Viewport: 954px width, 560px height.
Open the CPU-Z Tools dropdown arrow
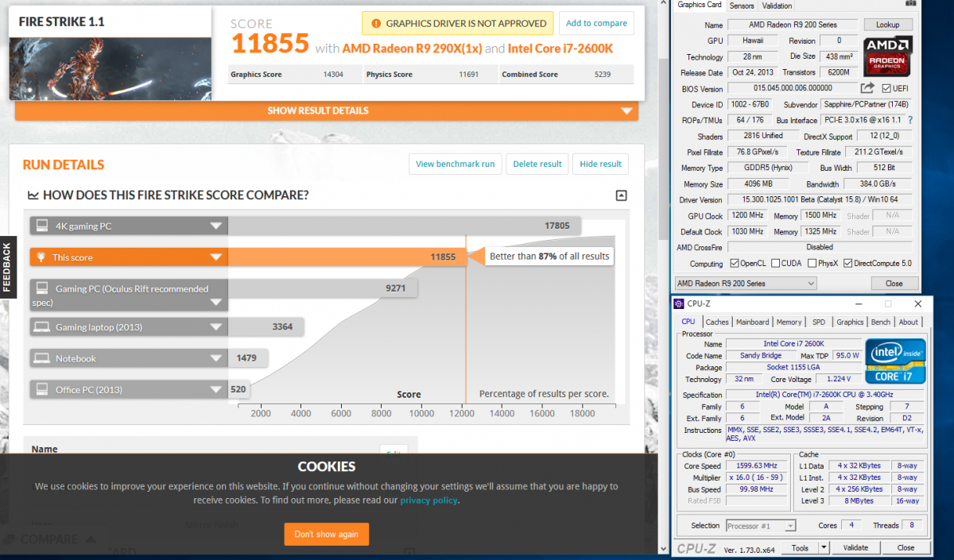(x=824, y=547)
